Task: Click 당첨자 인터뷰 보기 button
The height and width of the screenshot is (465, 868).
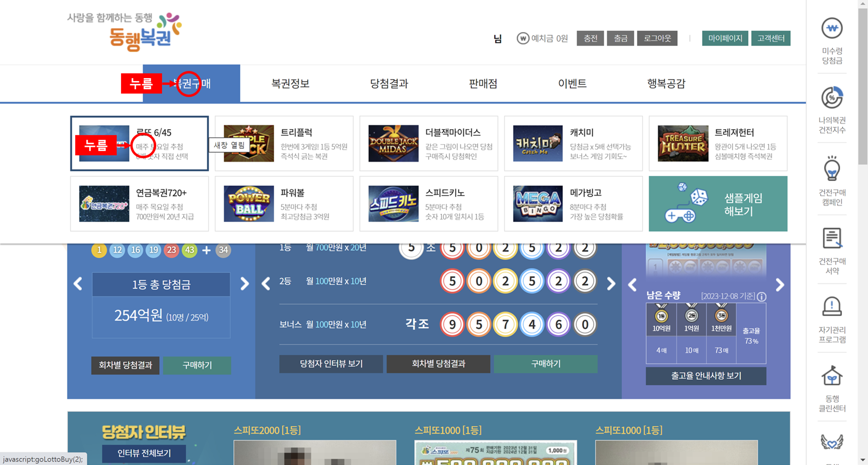Action: tap(331, 363)
